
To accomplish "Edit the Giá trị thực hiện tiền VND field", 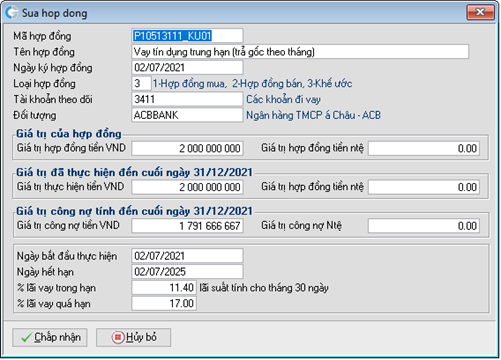I will pyautogui.click(x=187, y=187).
